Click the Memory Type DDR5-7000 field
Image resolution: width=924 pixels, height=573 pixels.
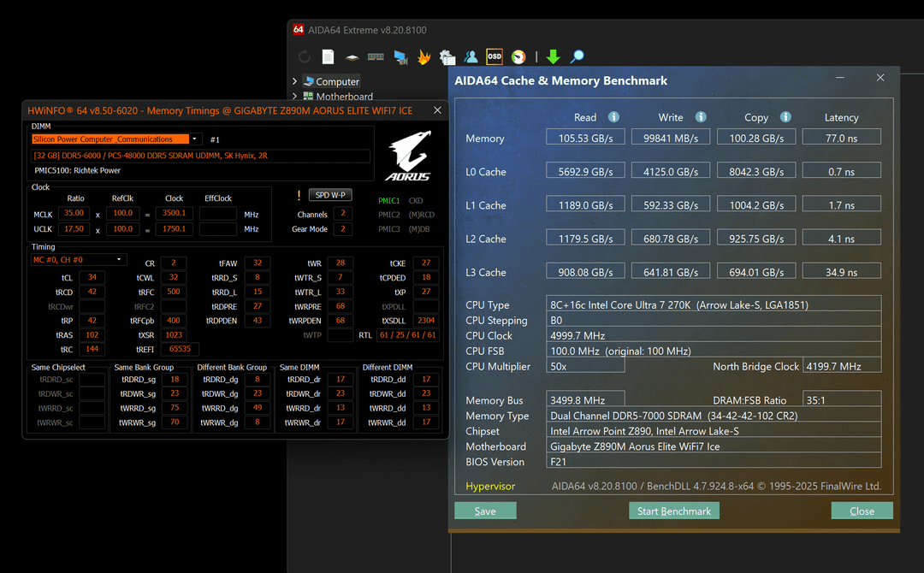714,415
